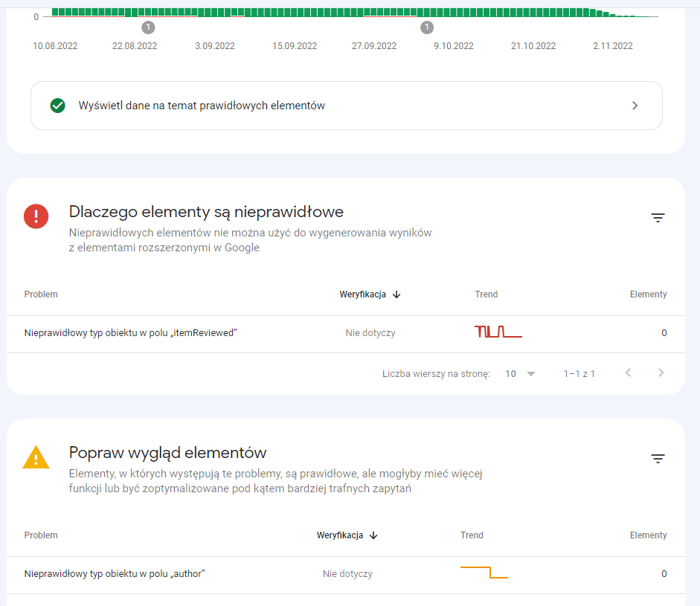This screenshot has height=606, width=700.
Task: Open filter icon in Popraw wygląd elementów section
Action: [658, 459]
